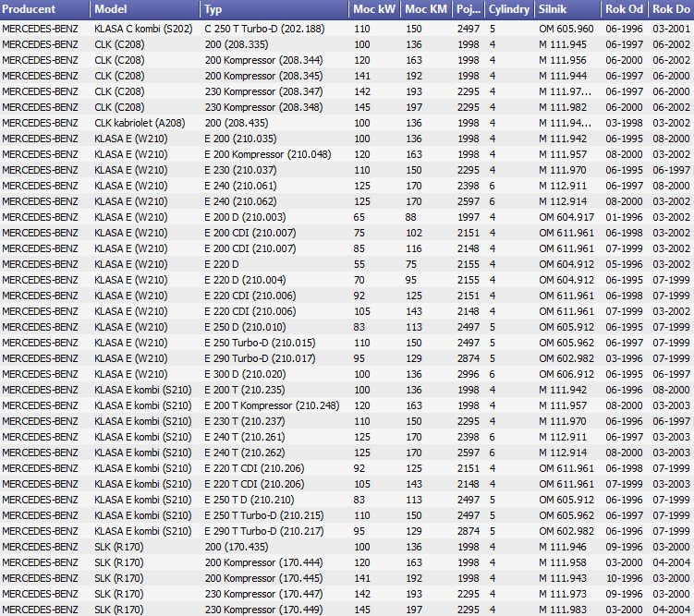Select the 200 Kompressor (170.445) row
This screenshot has width=694, height=616.
pos(347,578)
